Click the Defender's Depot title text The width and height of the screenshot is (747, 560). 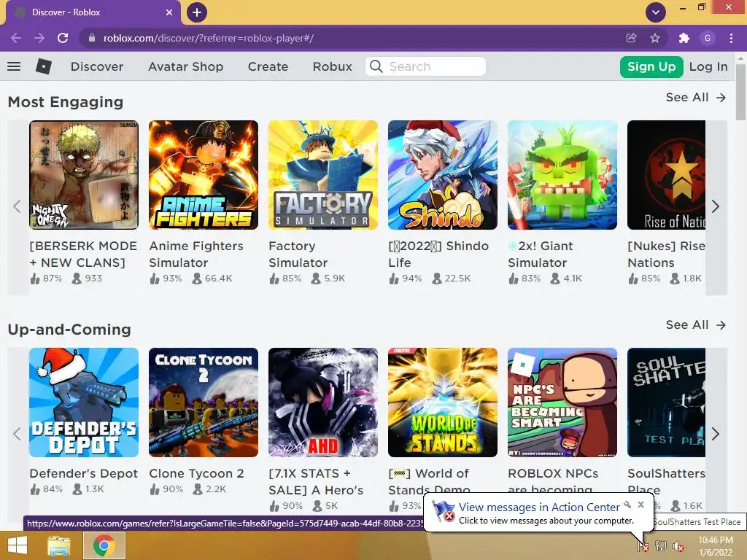pyautogui.click(x=83, y=473)
